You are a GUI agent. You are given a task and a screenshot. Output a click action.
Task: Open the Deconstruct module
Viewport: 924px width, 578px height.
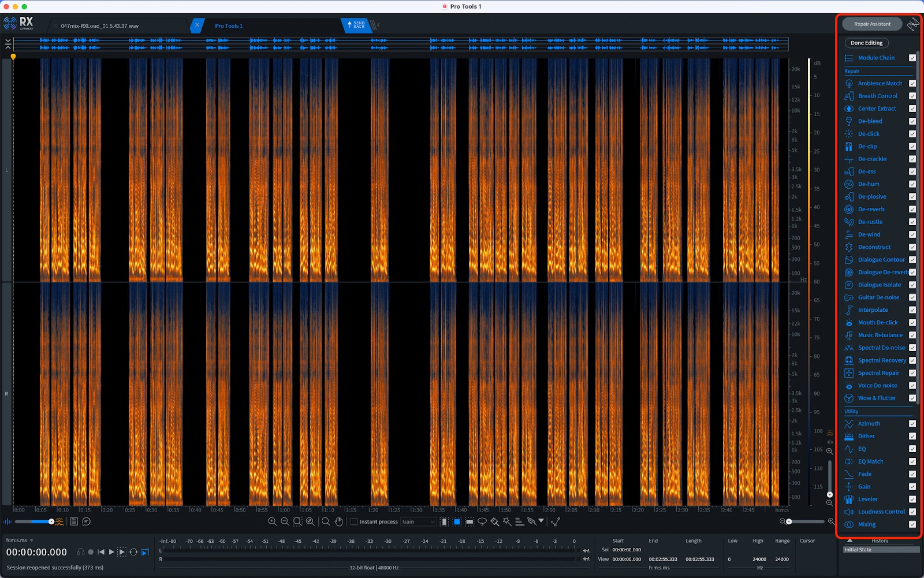[x=874, y=247]
